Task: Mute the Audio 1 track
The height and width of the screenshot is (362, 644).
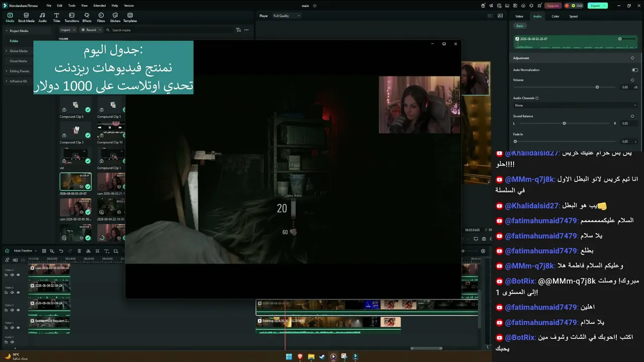Action: point(12,342)
